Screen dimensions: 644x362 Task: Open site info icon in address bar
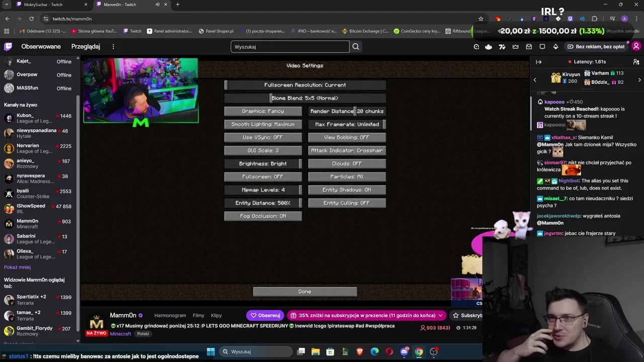click(46, 19)
